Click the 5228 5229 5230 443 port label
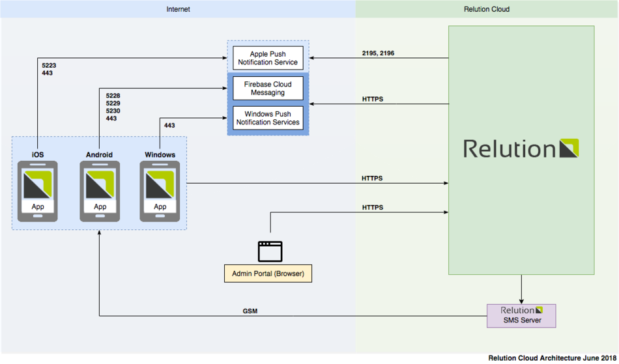 [113, 107]
